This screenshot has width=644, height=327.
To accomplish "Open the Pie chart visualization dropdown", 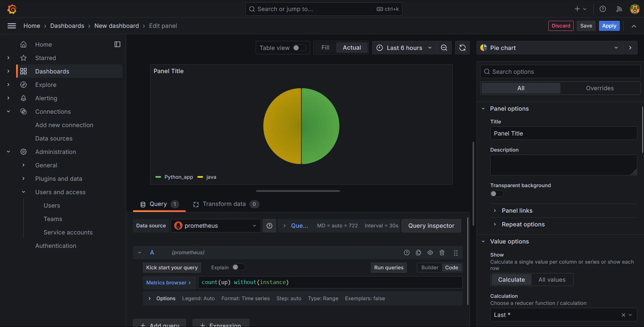I will (550, 48).
